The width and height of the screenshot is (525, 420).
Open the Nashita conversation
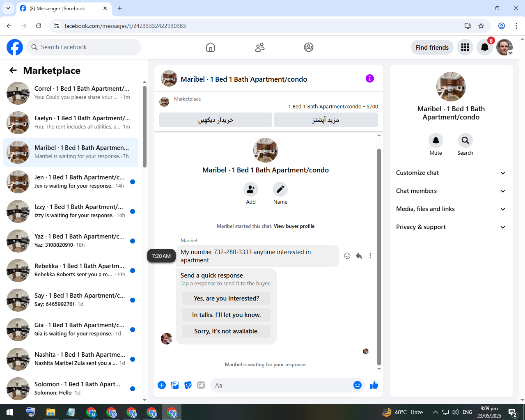71,359
